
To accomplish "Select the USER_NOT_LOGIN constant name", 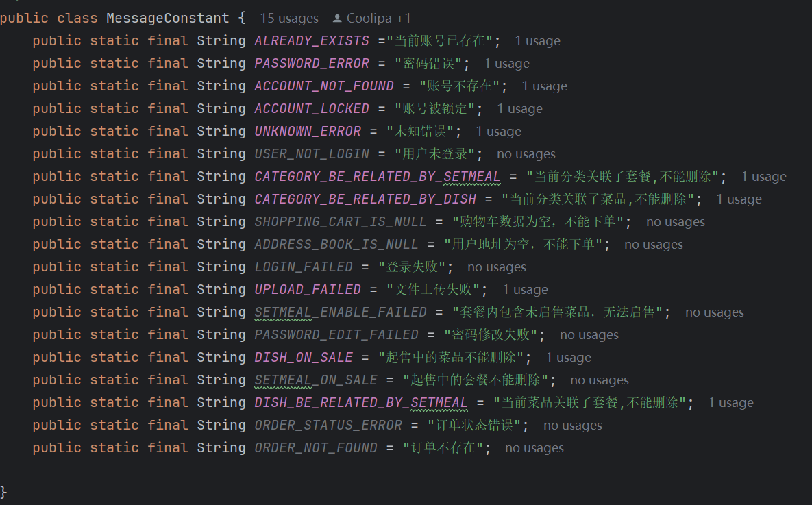I will (312, 154).
